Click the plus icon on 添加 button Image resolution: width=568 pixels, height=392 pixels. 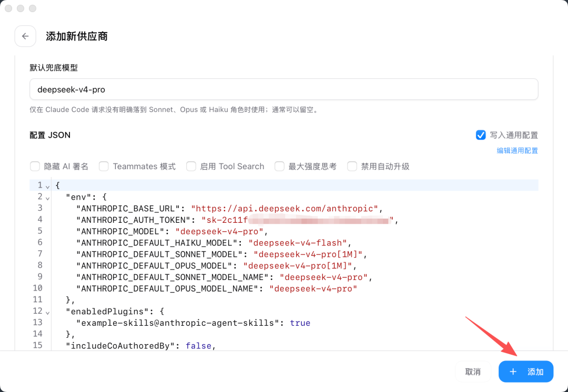(x=513, y=372)
